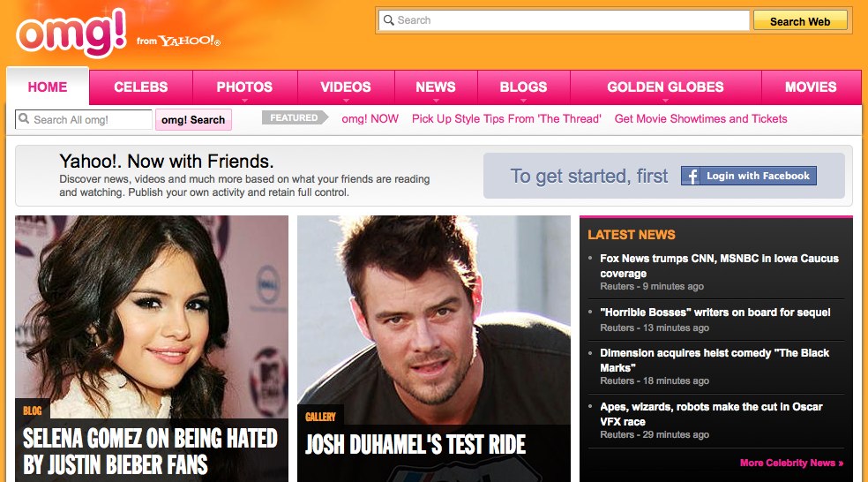Select the Golden Globes tab
This screenshot has width=868, height=482.
(x=665, y=87)
